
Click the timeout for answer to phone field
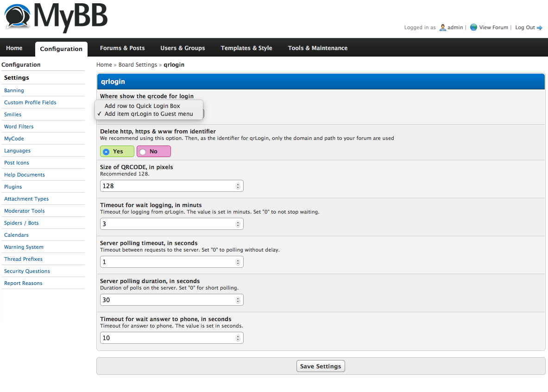(x=167, y=338)
